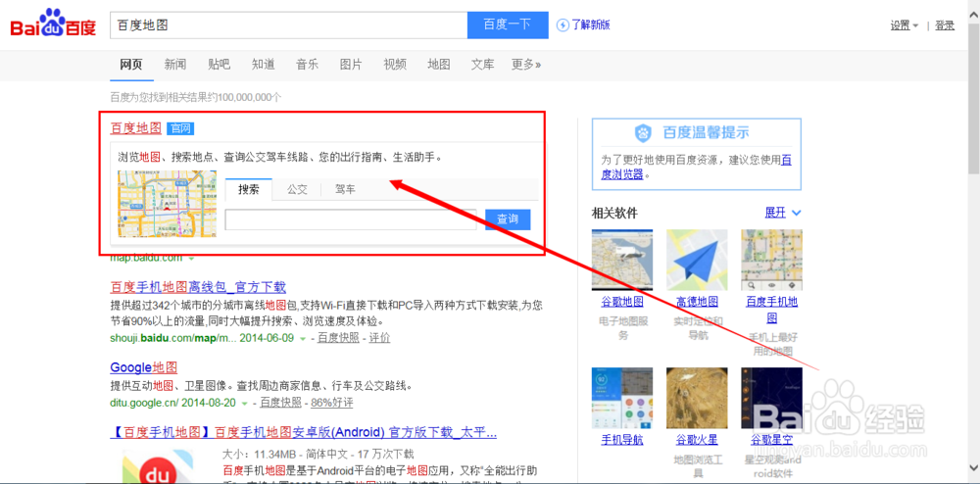Click the 手机导航 text link
The image size is (980, 484).
(x=622, y=440)
